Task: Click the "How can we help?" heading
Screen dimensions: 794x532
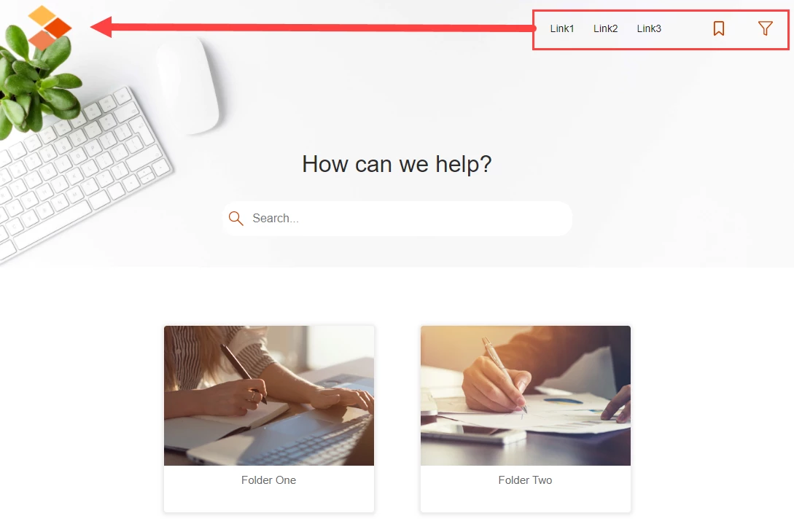Action: tap(397, 164)
